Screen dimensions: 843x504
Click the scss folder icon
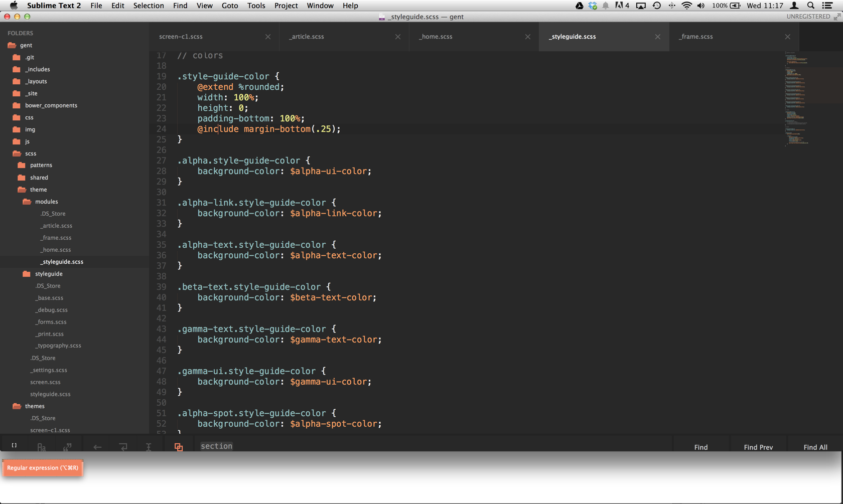17,153
